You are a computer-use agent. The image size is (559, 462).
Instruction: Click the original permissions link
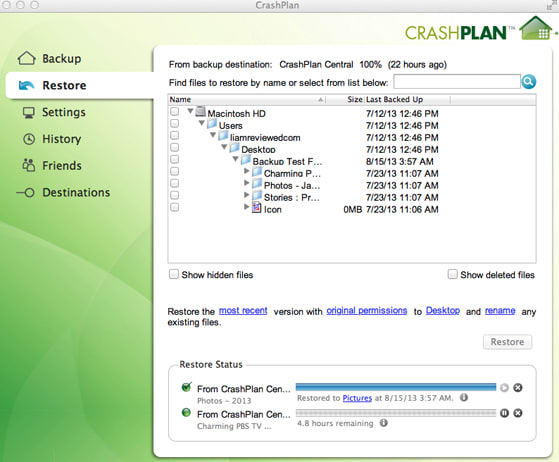click(367, 310)
